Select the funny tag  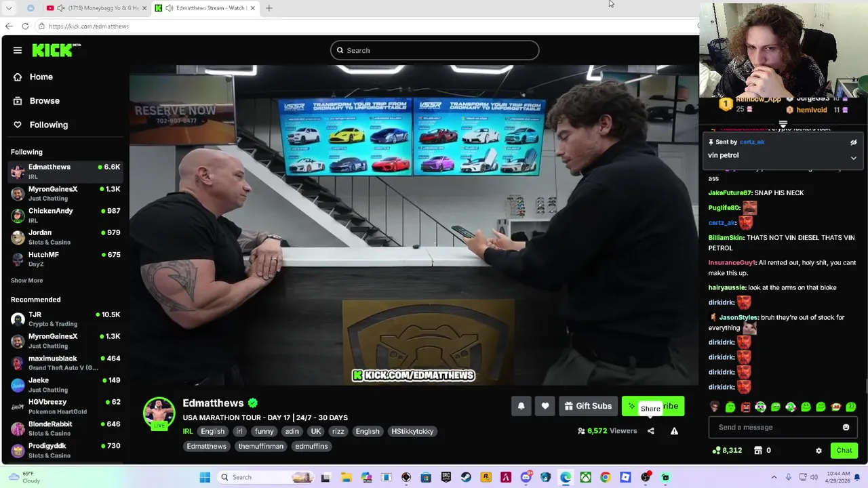(264, 431)
